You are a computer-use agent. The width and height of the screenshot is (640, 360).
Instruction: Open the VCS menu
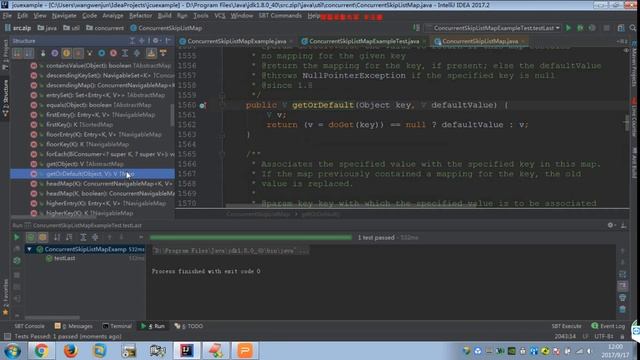click(220, 16)
